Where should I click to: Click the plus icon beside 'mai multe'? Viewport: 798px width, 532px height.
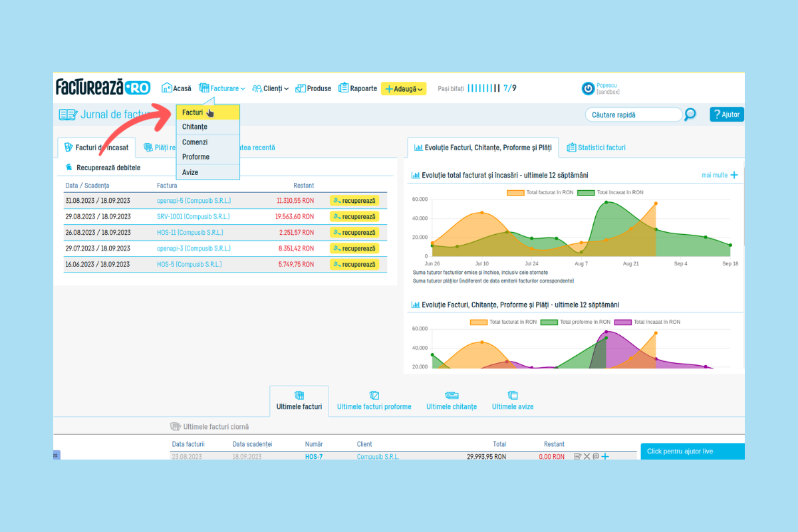click(734, 175)
